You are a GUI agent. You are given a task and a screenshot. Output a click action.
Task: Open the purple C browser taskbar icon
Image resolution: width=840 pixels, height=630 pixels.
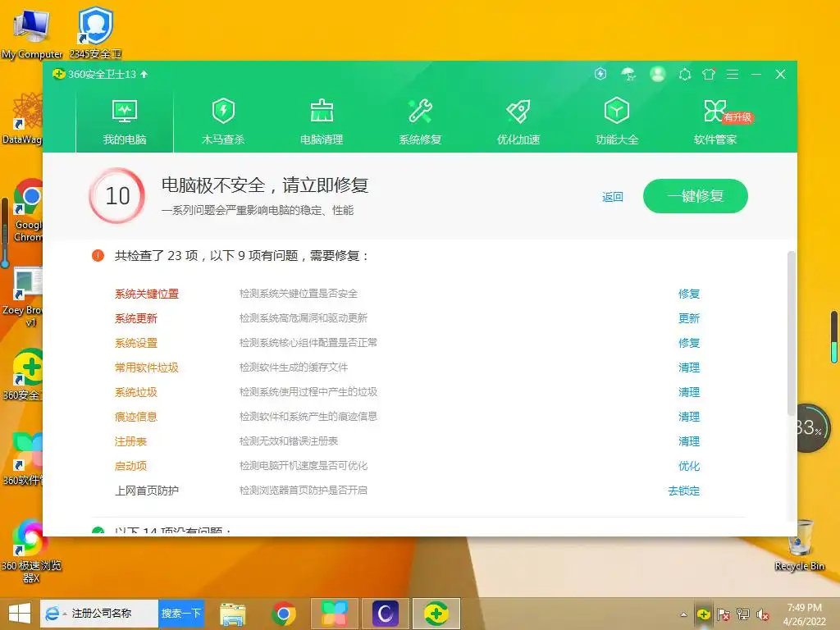click(x=386, y=614)
